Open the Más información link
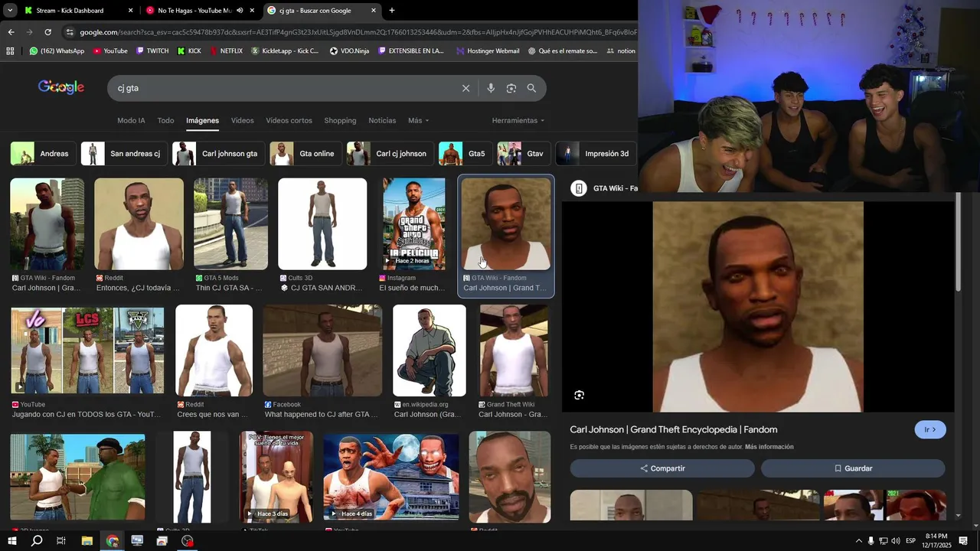The height and width of the screenshot is (551, 980). (x=769, y=447)
